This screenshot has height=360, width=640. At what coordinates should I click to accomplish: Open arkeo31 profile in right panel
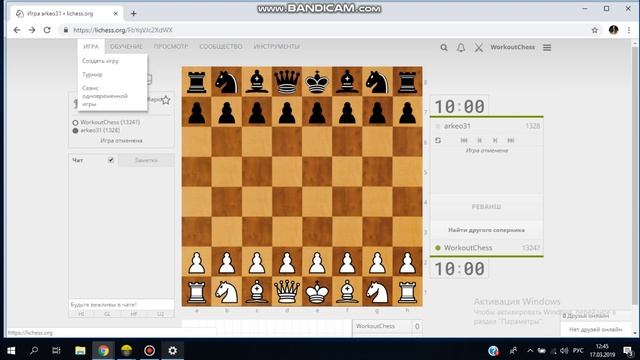(x=457, y=126)
